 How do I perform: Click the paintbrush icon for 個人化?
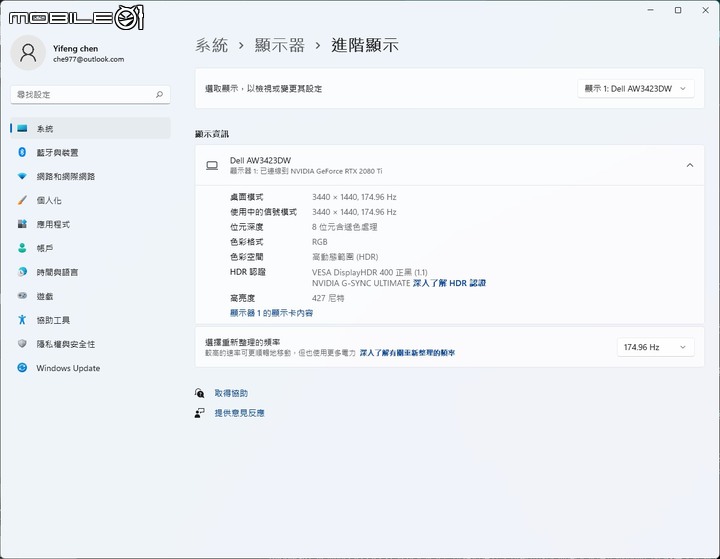[x=22, y=200]
